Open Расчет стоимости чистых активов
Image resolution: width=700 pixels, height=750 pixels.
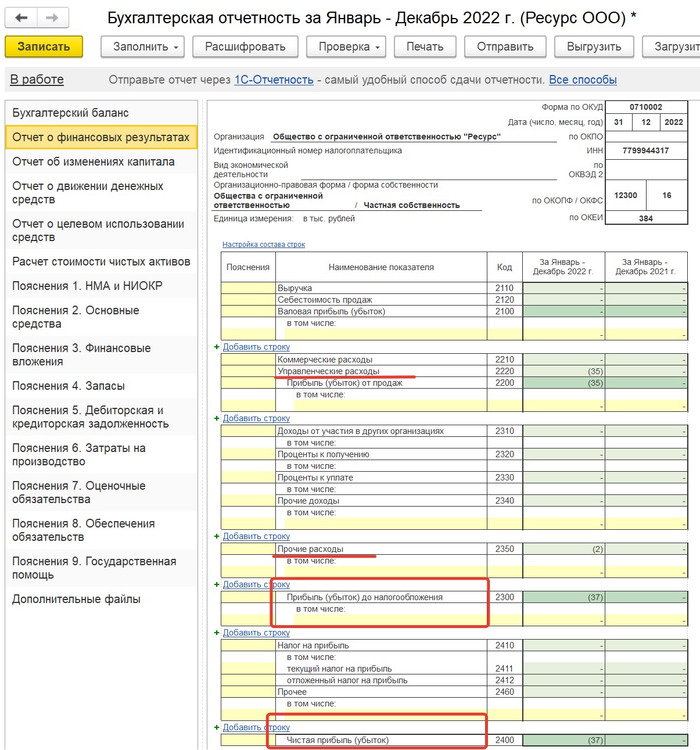pyautogui.click(x=102, y=261)
